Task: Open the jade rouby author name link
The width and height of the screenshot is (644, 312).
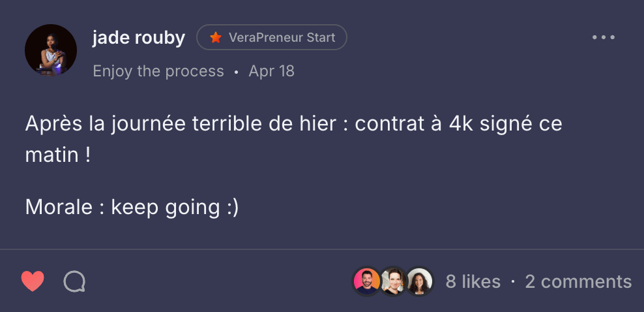Action: tap(139, 37)
